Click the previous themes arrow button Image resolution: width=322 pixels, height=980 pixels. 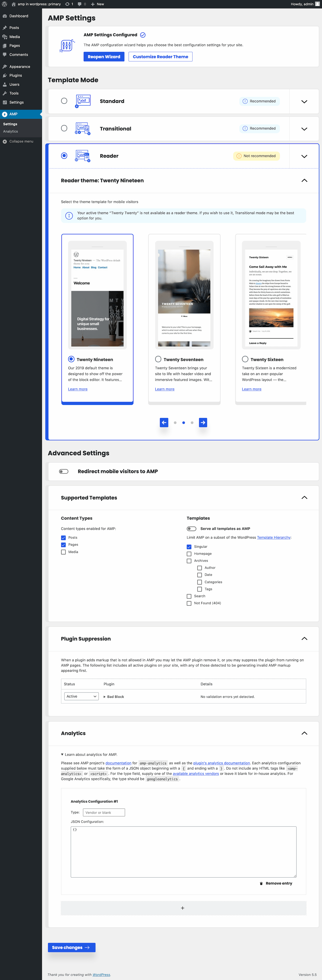coord(164,422)
